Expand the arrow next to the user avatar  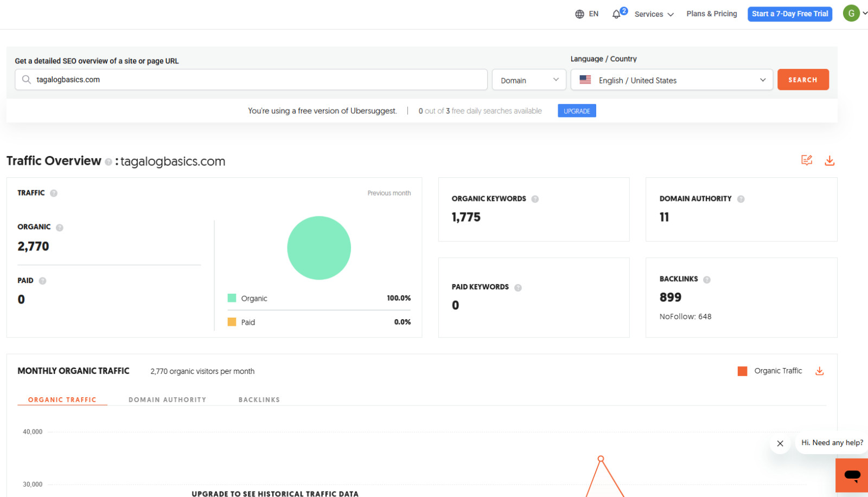[x=865, y=14]
